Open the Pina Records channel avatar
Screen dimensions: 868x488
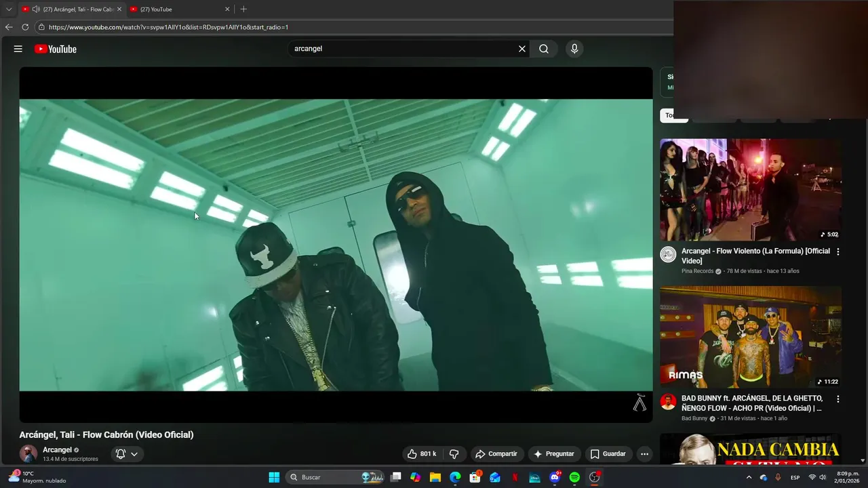(x=668, y=255)
